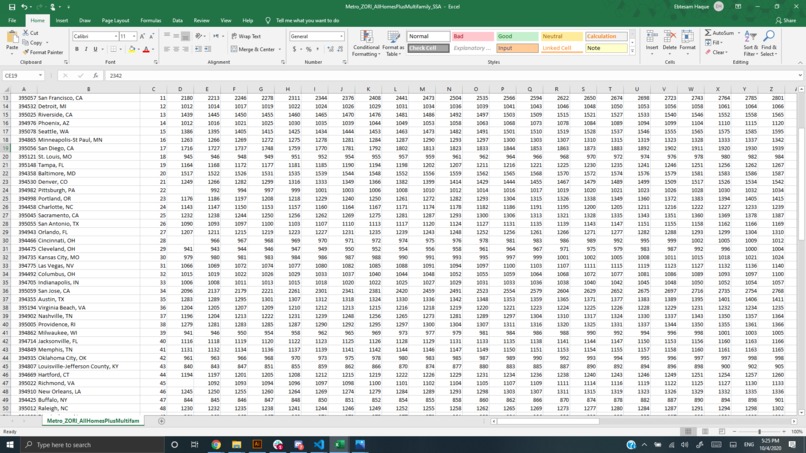The image size is (806, 453).
Task: Click the Windows search box in taskbar
Action: pyautogui.click(x=93, y=445)
